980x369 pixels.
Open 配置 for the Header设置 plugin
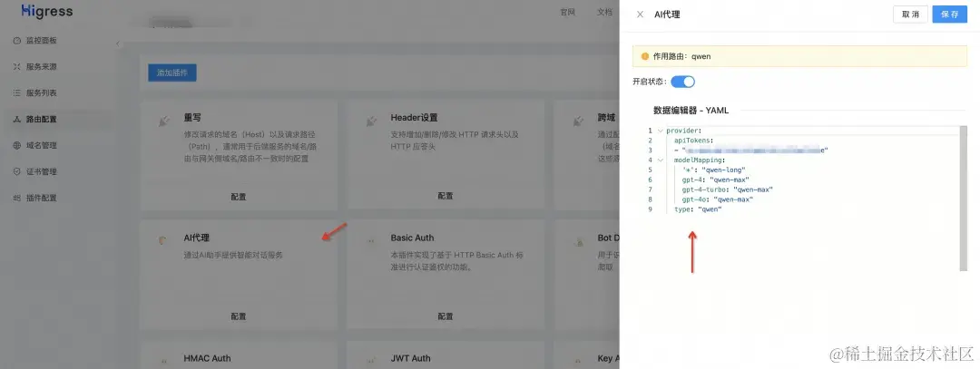click(445, 196)
